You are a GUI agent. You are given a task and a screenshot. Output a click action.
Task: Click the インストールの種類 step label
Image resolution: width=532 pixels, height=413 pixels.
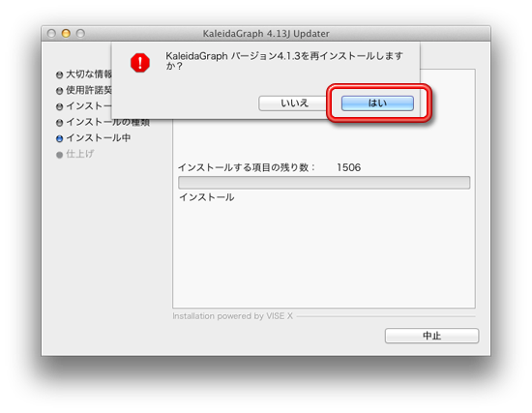[108, 122]
